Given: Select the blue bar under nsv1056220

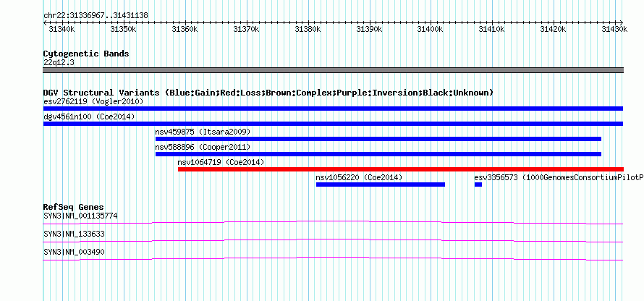Looking at the screenshot, I should 381,185.
